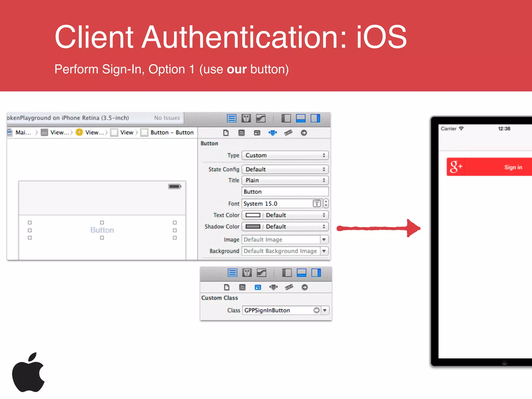Click the Default Background Image field

click(281, 251)
